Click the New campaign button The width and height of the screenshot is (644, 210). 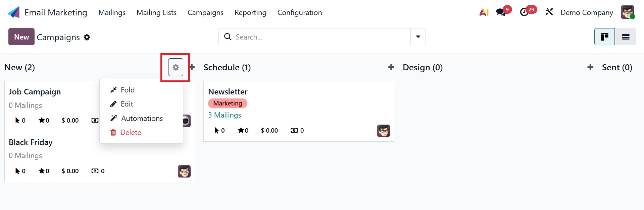click(21, 37)
